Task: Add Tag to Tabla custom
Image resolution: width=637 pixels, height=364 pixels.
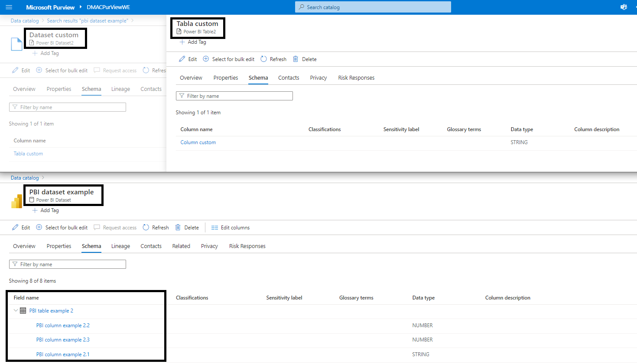Action: point(193,42)
